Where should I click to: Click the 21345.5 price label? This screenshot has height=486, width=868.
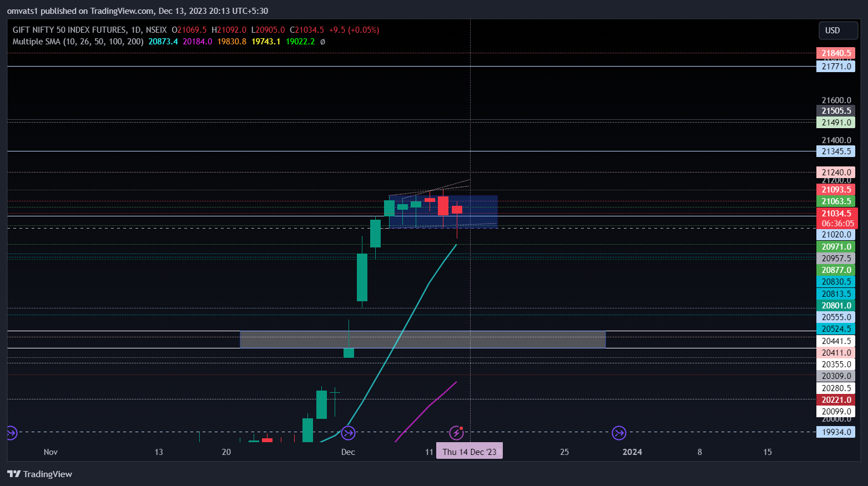click(x=836, y=151)
